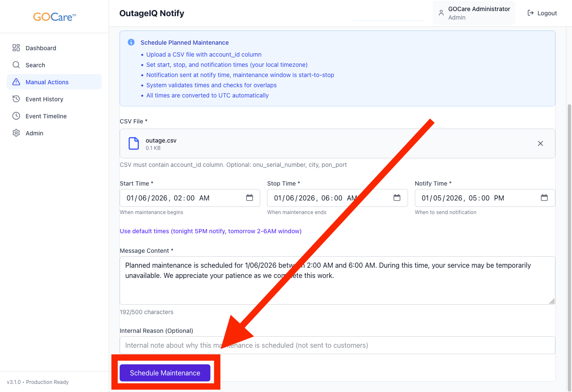Open the Stop Time calendar picker
This screenshot has height=392, width=572.
pyautogui.click(x=397, y=198)
